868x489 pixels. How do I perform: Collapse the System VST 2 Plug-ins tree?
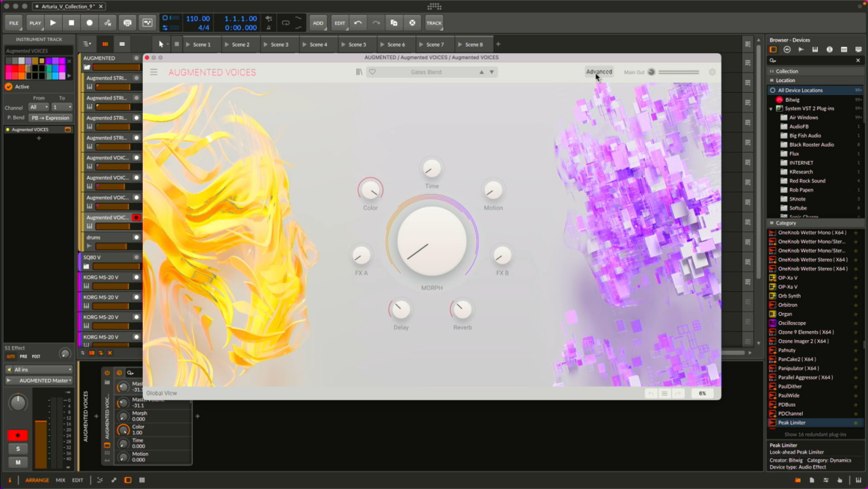[x=771, y=109]
